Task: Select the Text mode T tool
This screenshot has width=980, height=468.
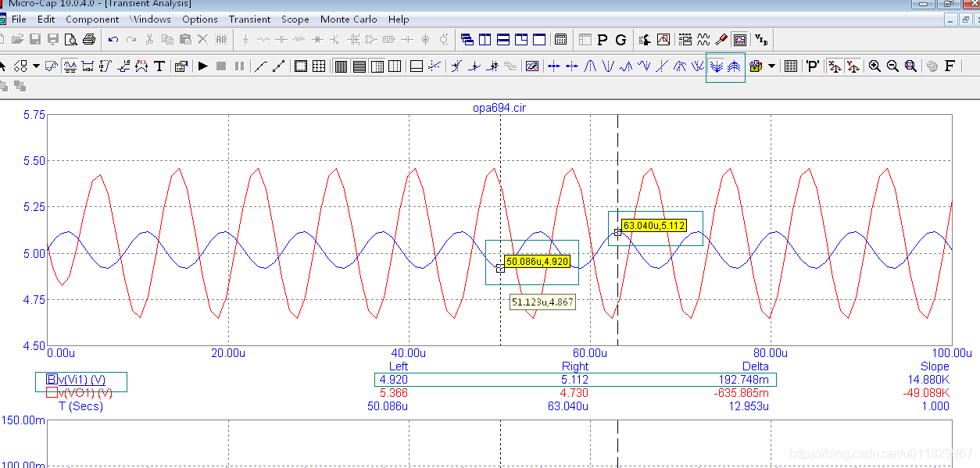Action: pyautogui.click(x=159, y=66)
